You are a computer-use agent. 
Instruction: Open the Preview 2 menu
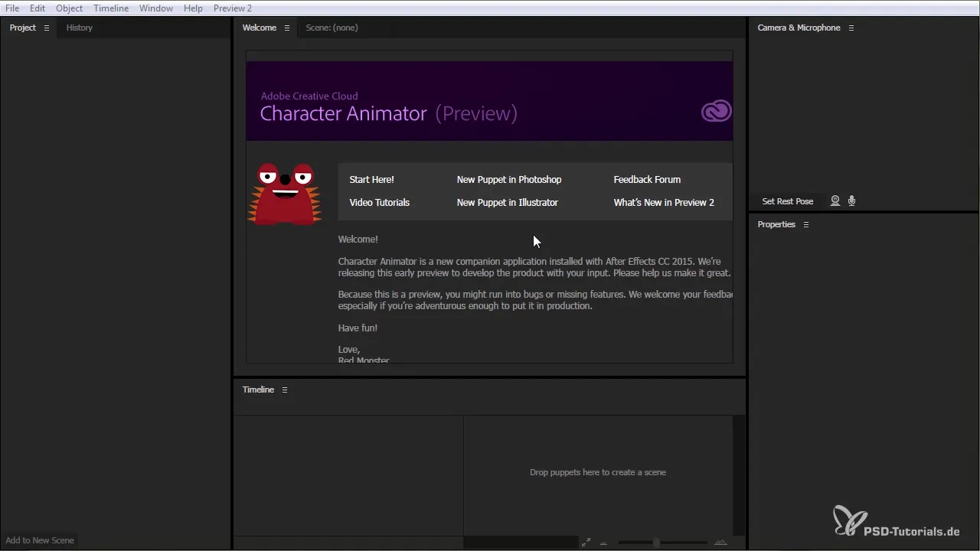pos(233,8)
